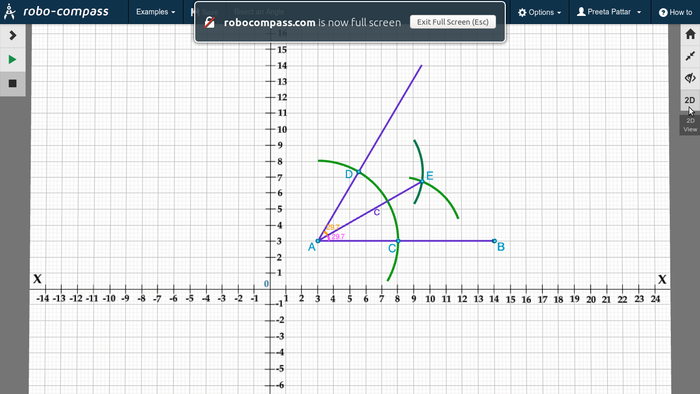Screen dimensions: 700x394
Task: Click the origin 0 label
Action: point(267,284)
